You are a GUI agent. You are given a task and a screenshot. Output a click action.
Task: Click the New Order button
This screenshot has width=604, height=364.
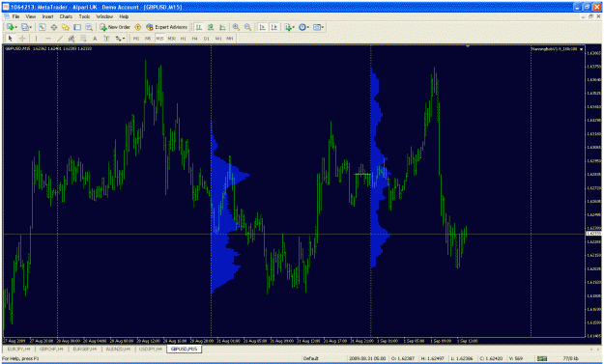[x=115, y=27]
